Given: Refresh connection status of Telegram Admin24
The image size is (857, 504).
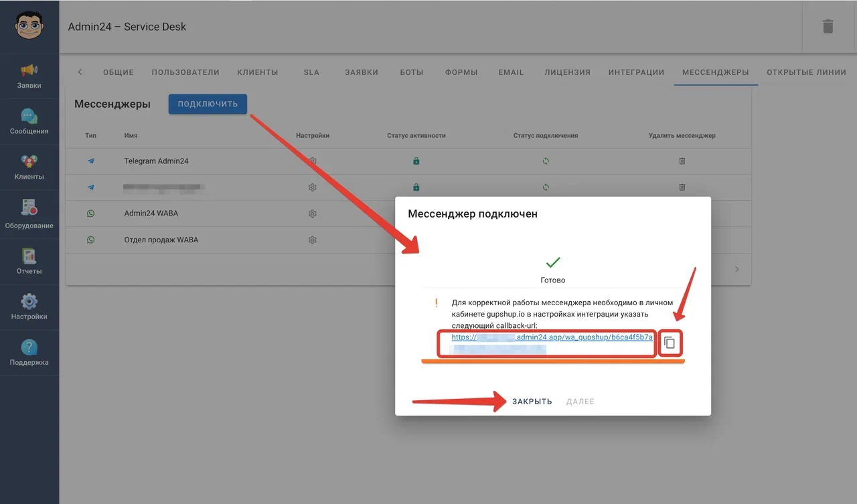Looking at the screenshot, I should [546, 161].
